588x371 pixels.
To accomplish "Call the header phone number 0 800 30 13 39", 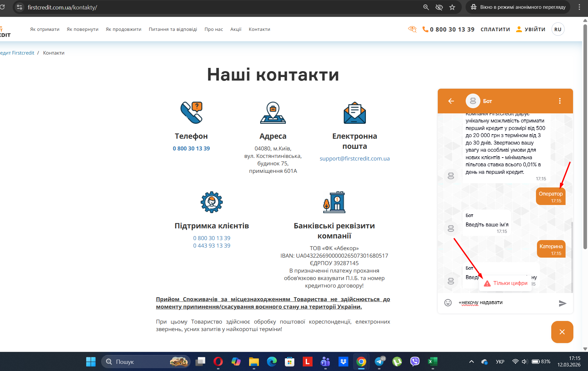I will coord(448,29).
